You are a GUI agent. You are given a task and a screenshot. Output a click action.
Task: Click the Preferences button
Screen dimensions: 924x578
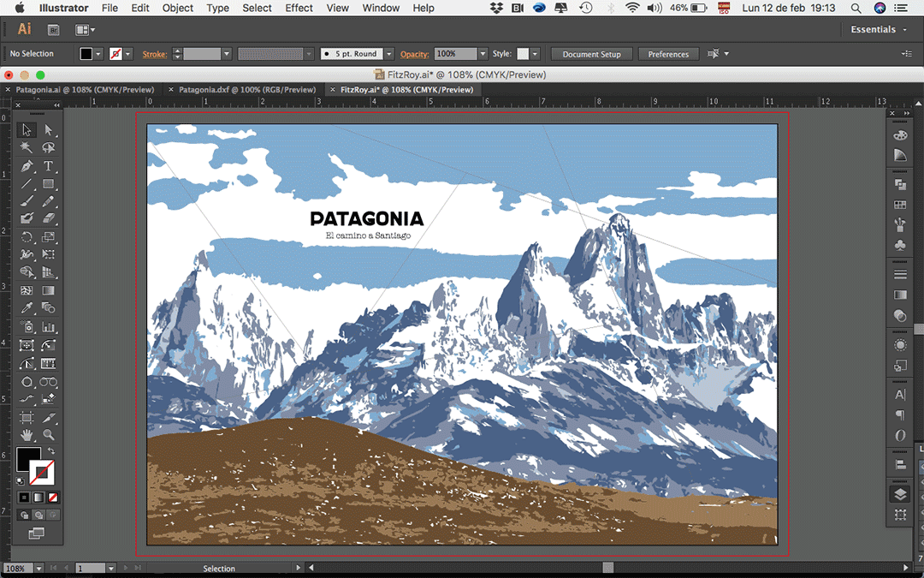(x=668, y=54)
